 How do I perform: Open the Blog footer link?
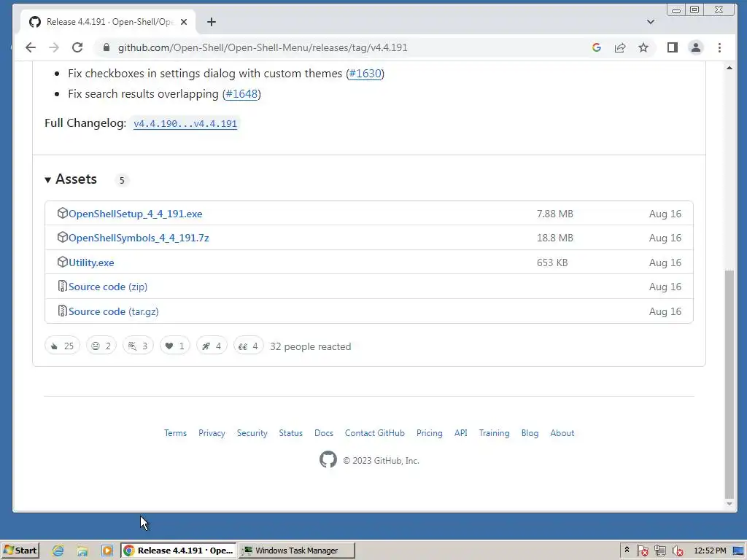(530, 433)
